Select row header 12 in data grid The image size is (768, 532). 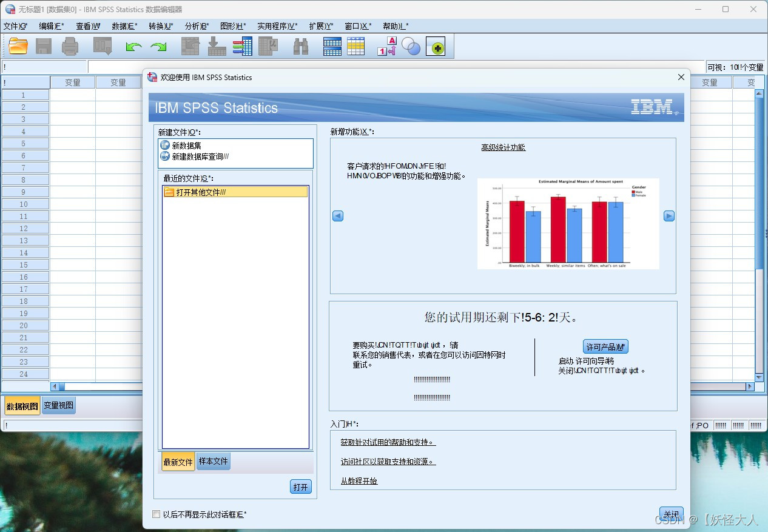click(25, 228)
